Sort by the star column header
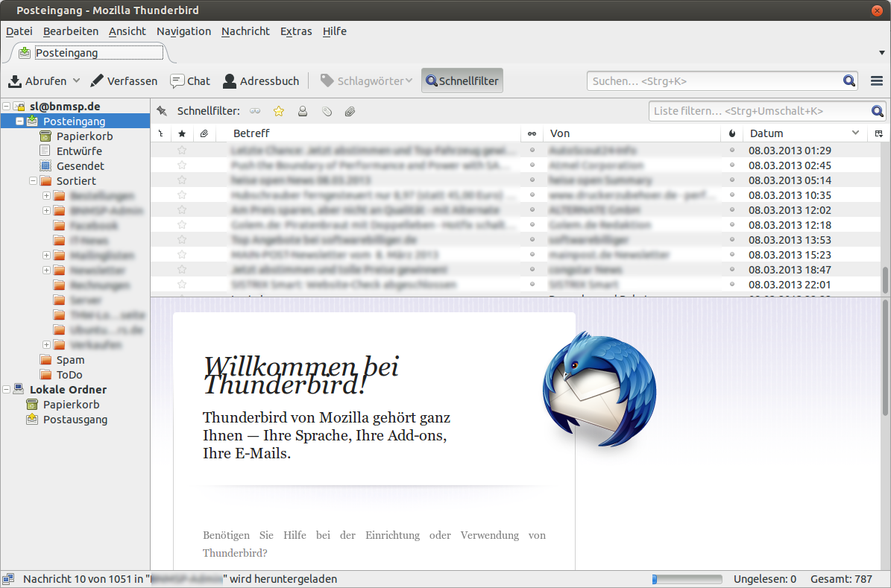The image size is (891, 588). tap(182, 133)
